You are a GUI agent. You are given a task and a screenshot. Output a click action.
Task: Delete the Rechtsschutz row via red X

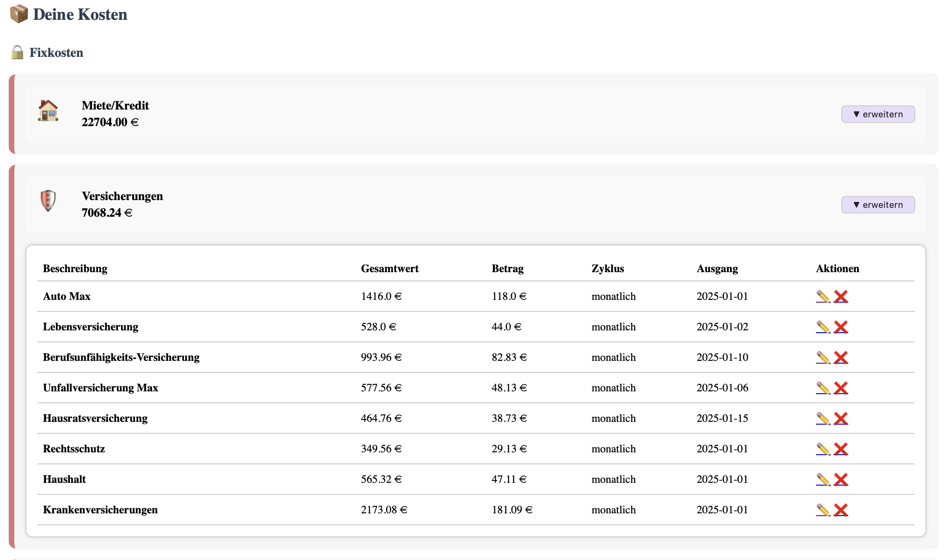pyautogui.click(x=841, y=449)
